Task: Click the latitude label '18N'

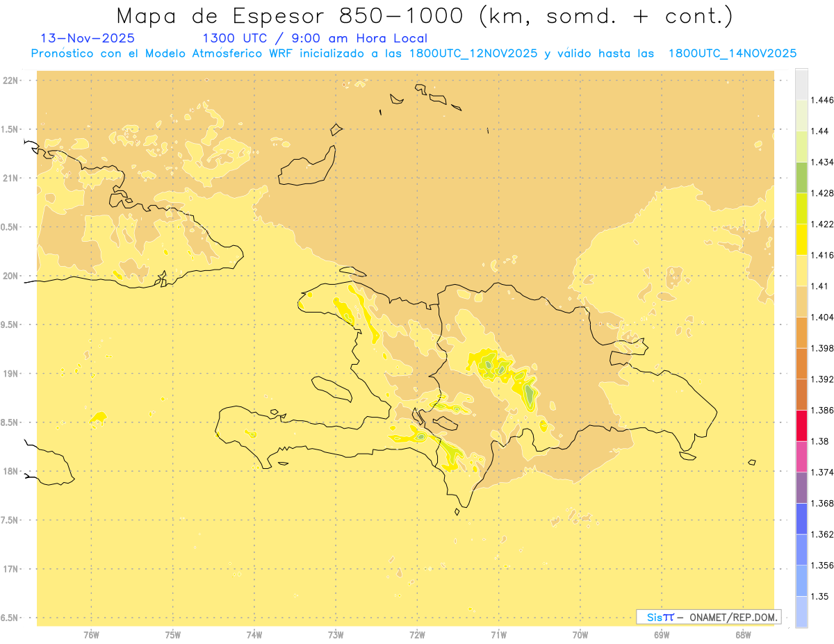Action: point(11,472)
